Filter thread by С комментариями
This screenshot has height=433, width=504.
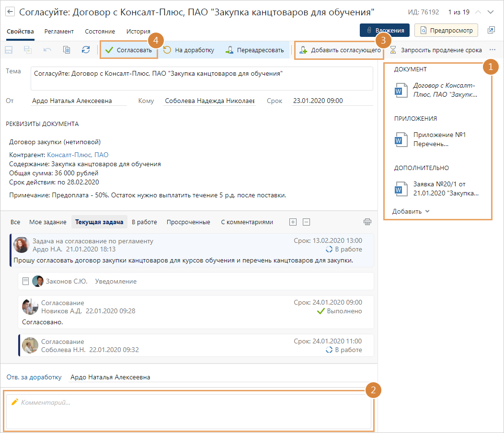(x=247, y=222)
